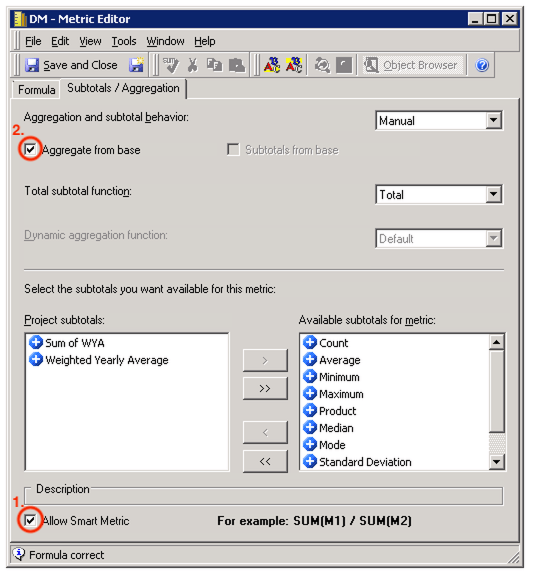Click the gray square icon beside magnifier
The width and height of the screenshot is (533, 574).
(344, 65)
